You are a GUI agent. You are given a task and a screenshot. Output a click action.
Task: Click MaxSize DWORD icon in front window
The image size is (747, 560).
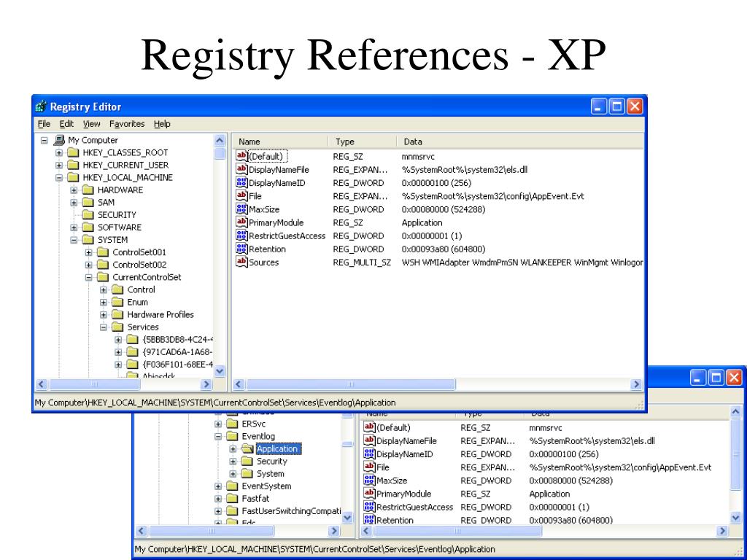(241, 209)
